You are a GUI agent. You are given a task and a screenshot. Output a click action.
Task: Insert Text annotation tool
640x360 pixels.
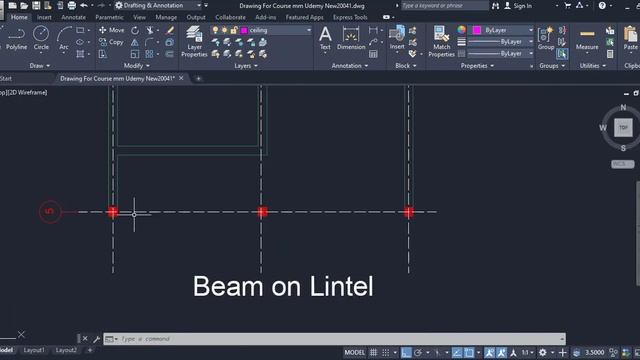tap(325, 38)
